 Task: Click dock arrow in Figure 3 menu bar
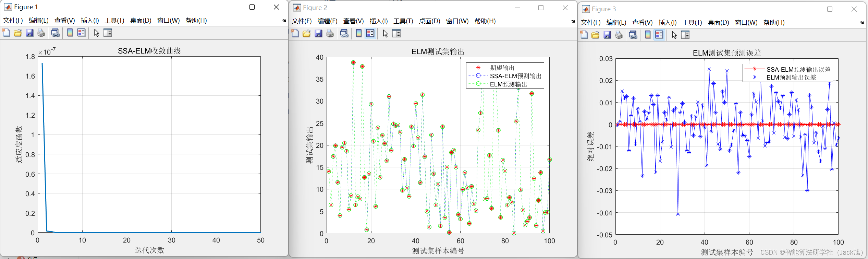pyautogui.click(x=862, y=23)
